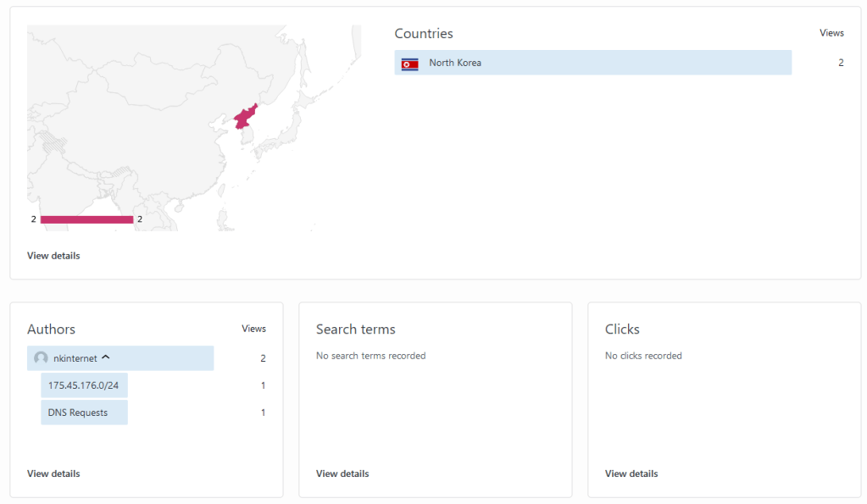The width and height of the screenshot is (867, 504).
Task: Click the Clicks card heading
Action: [x=622, y=330]
